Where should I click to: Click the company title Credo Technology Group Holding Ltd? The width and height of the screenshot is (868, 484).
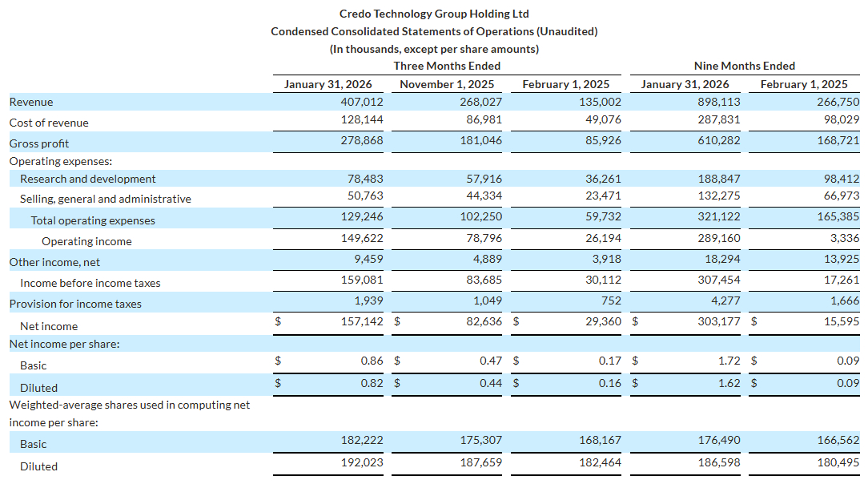click(434, 14)
